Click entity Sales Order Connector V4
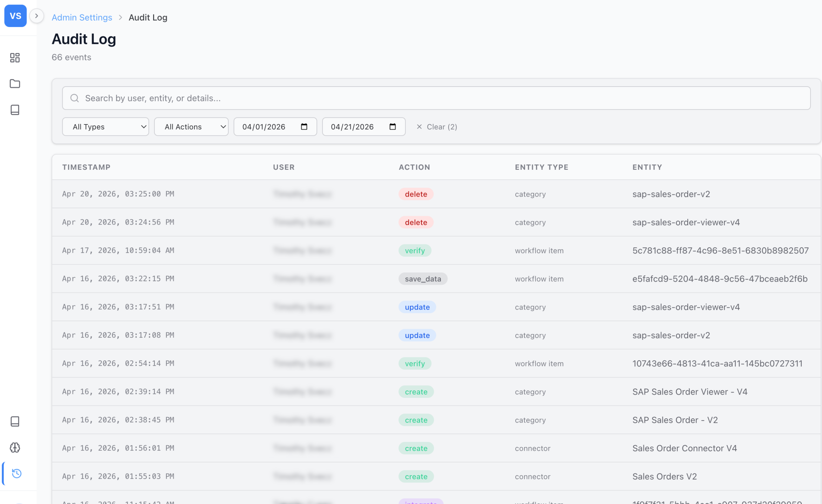This screenshot has height=504, width=822. coord(685,448)
